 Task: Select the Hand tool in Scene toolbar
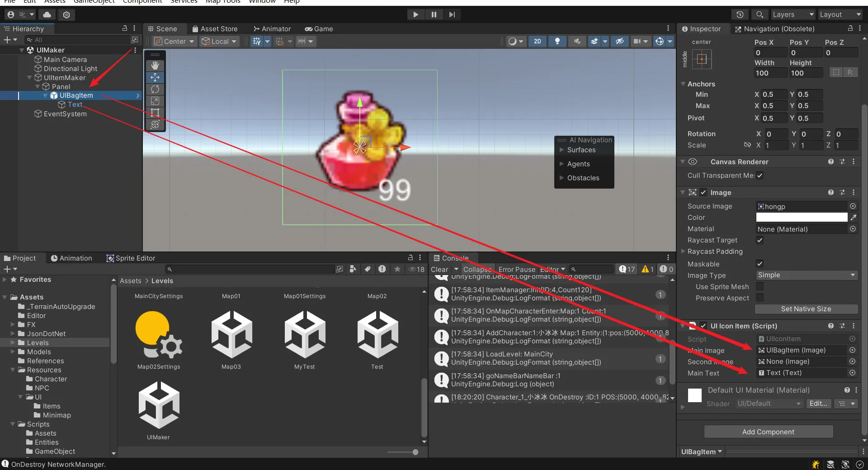point(155,66)
